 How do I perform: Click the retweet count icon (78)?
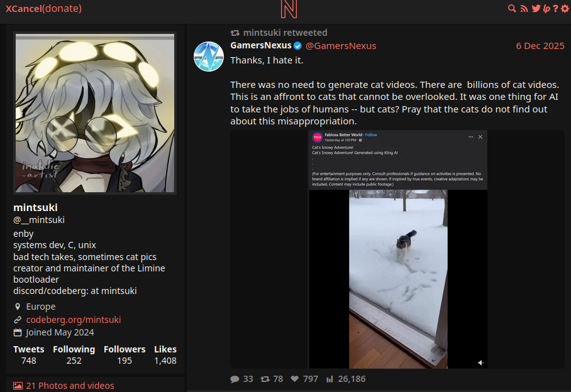click(x=265, y=379)
